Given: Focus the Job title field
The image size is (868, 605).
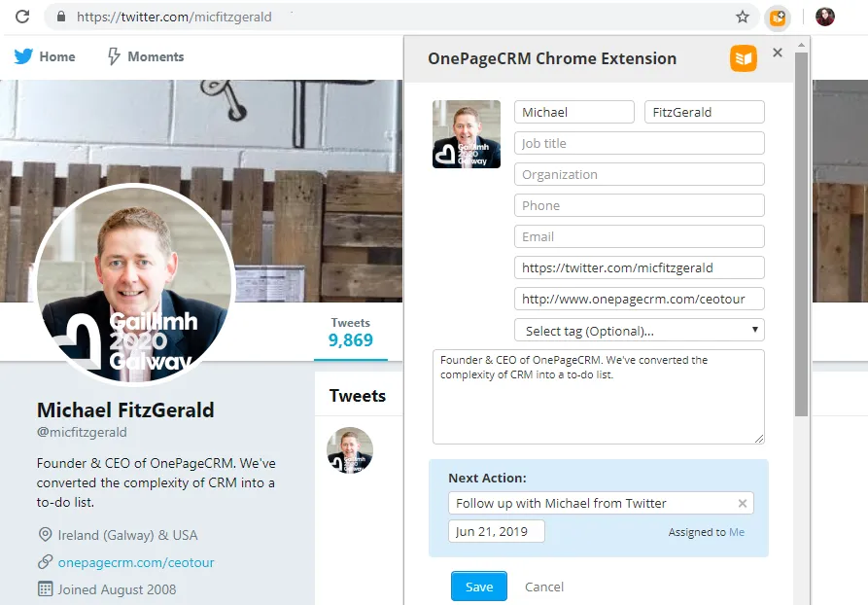Looking at the screenshot, I should pyautogui.click(x=640, y=143).
